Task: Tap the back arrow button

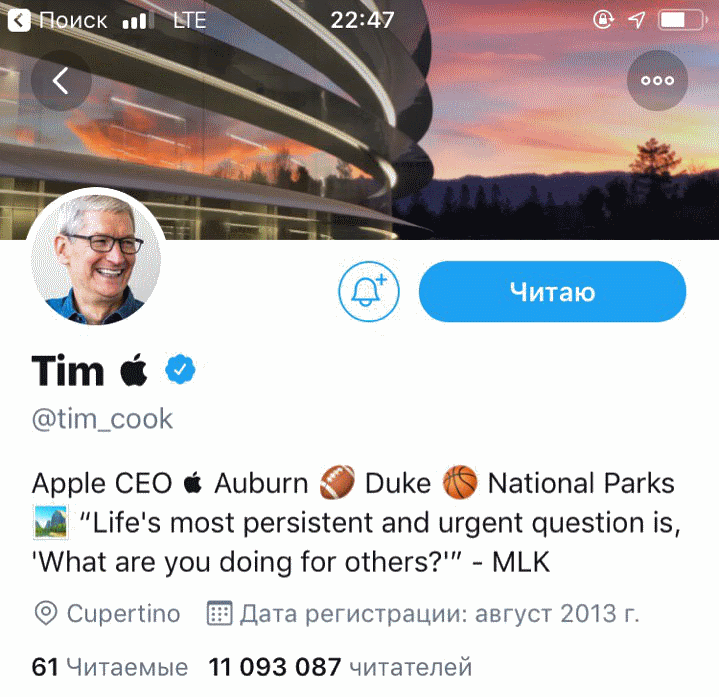Action: click(60, 80)
